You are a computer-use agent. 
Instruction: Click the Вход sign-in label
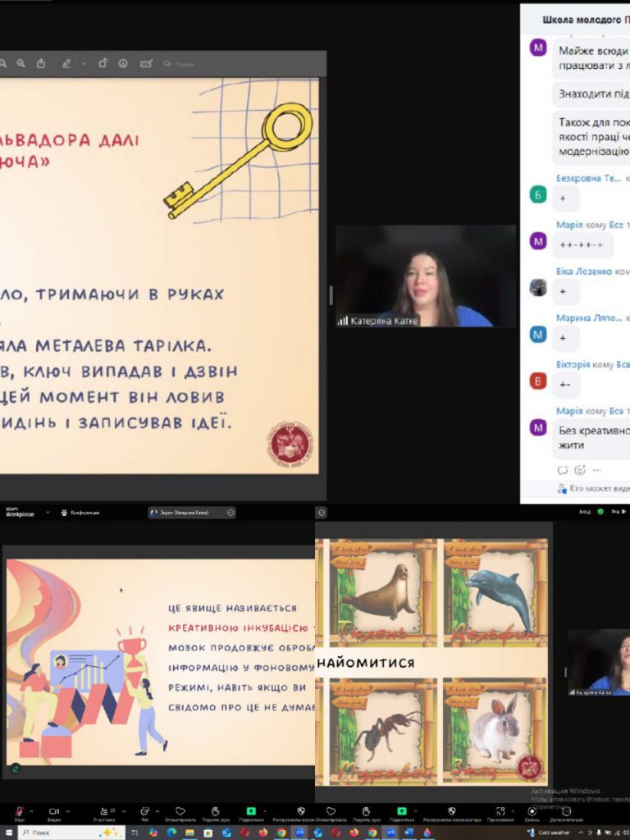584,512
